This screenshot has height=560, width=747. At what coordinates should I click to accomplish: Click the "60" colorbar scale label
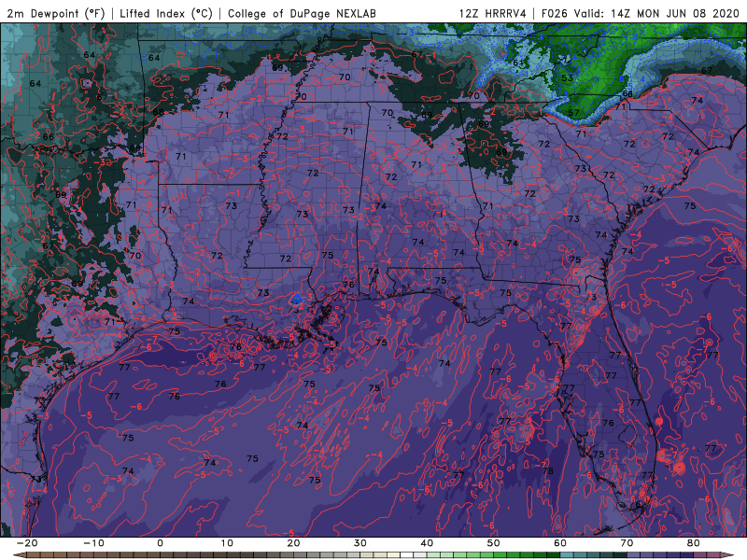560,543
